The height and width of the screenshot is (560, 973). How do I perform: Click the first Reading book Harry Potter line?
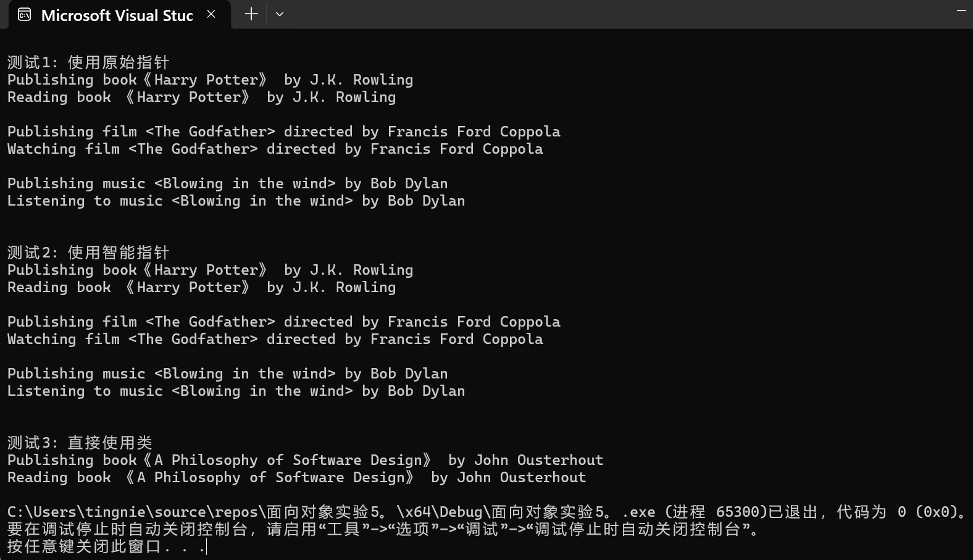pyautogui.click(x=201, y=97)
